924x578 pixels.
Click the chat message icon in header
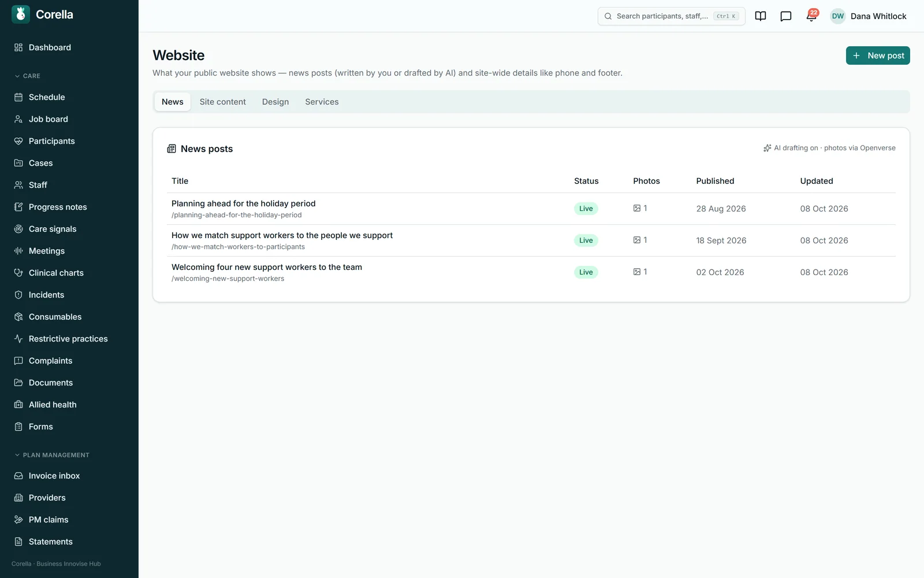[786, 16]
